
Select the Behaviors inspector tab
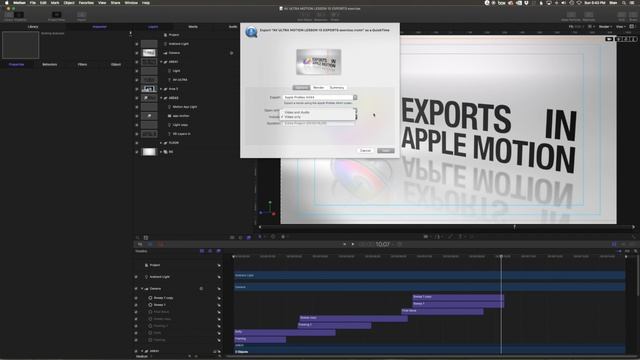[49, 64]
